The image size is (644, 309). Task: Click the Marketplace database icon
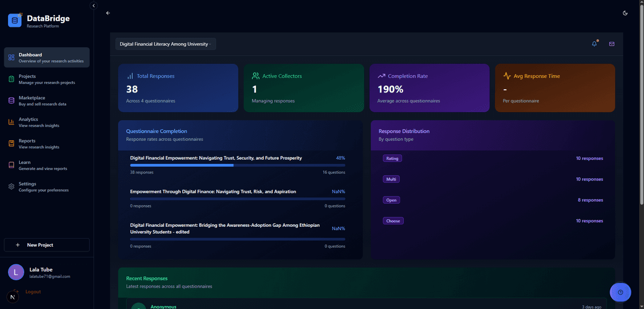pos(11,100)
